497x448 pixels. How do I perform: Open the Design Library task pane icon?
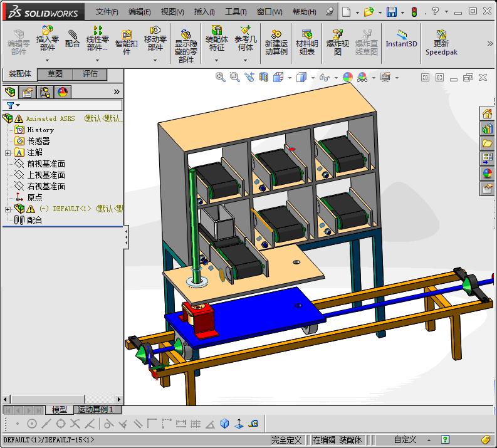487,128
